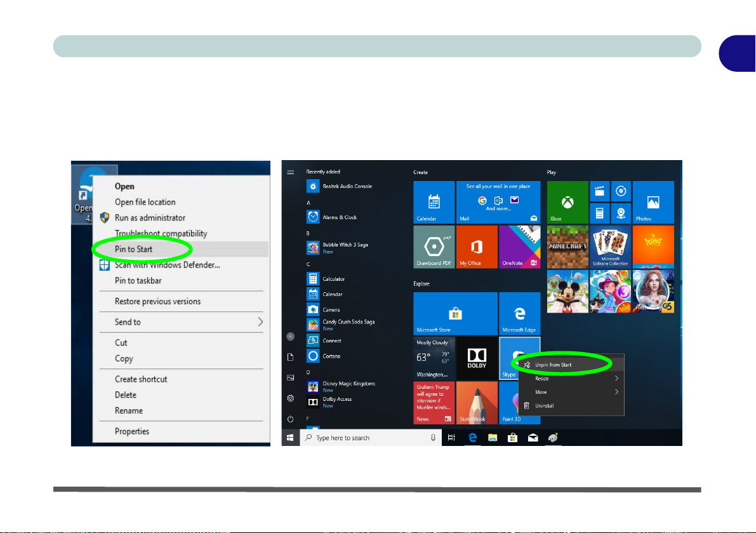
Task: Open Mail from the taskbar
Action: pos(533,438)
